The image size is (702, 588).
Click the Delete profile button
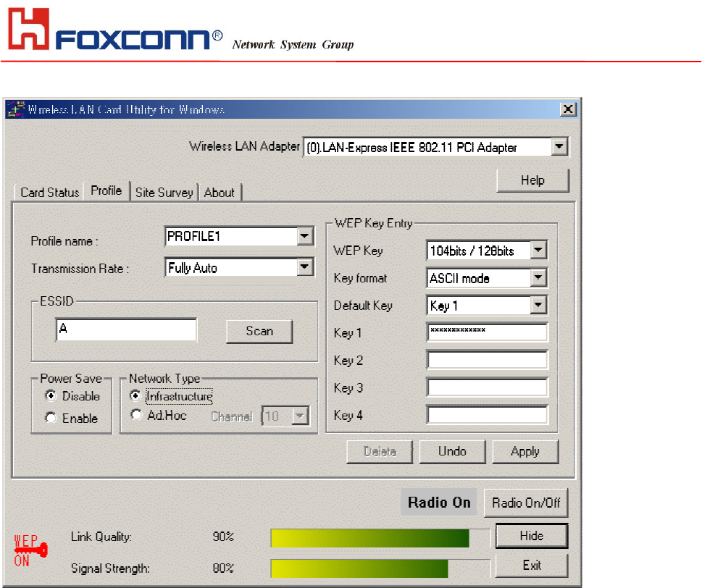pos(380,452)
